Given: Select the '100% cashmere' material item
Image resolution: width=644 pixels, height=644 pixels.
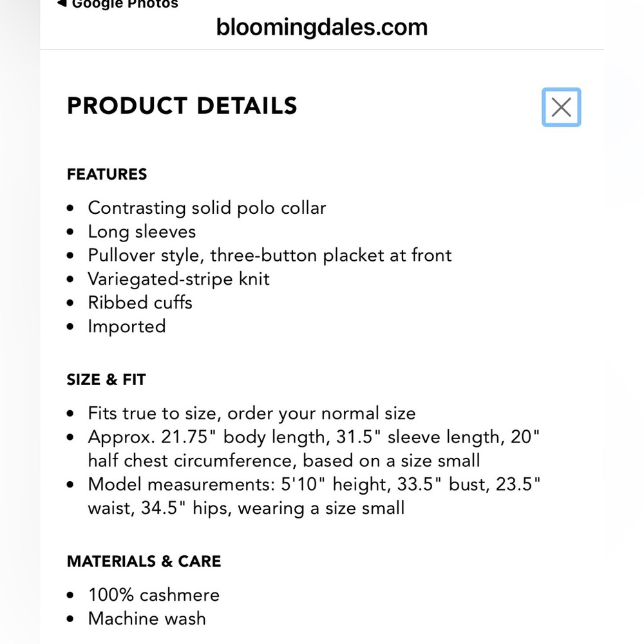Looking at the screenshot, I should tap(154, 595).
